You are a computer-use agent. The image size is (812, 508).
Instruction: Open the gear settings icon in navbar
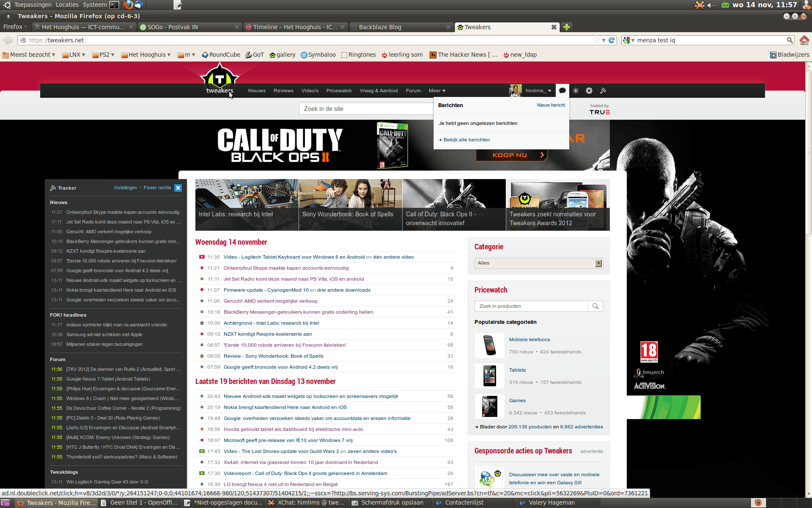pyautogui.click(x=589, y=91)
